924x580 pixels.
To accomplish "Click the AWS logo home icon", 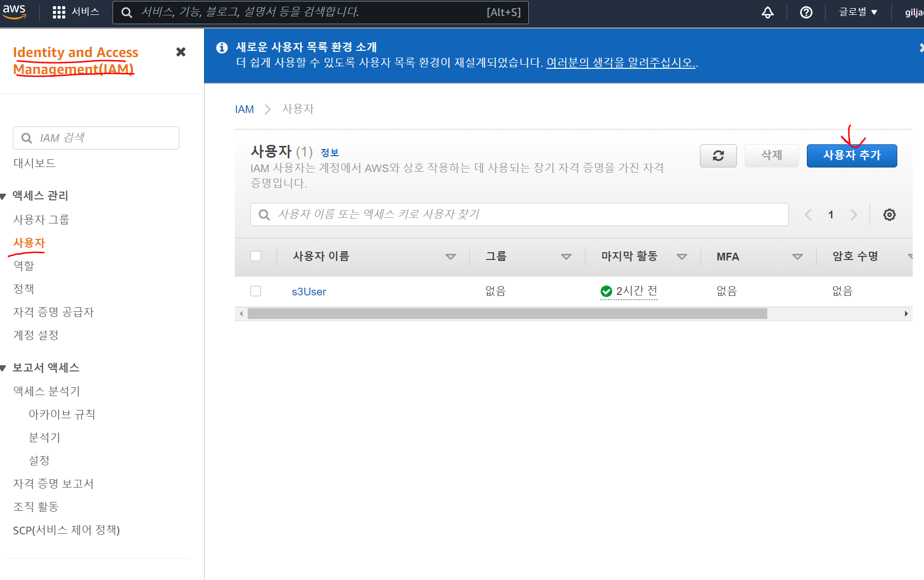I will pyautogui.click(x=14, y=11).
